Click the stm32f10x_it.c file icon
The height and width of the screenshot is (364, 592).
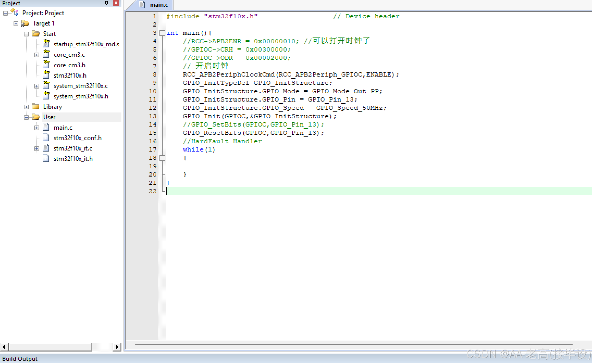(x=46, y=148)
